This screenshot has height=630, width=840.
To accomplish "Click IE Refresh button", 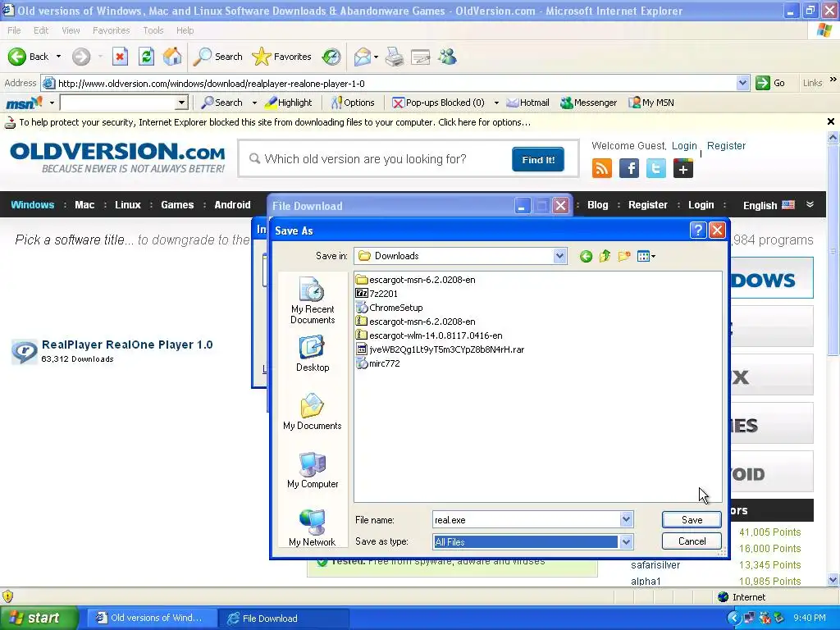I will [x=146, y=57].
